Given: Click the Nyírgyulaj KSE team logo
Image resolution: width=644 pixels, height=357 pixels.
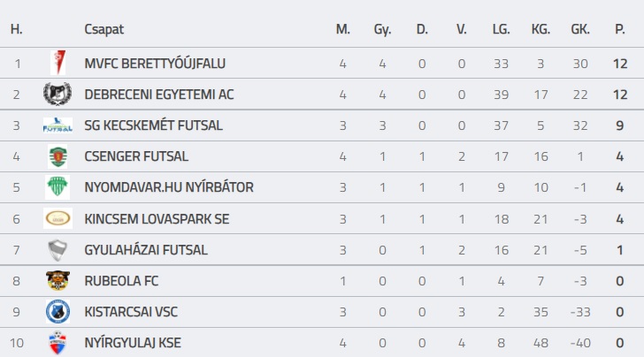Looking at the screenshot, I should [57, 342].
